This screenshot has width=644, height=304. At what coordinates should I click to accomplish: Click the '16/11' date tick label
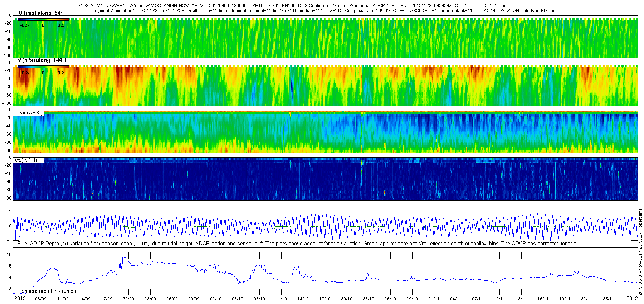pyautogui.click(x=543, y=299)
